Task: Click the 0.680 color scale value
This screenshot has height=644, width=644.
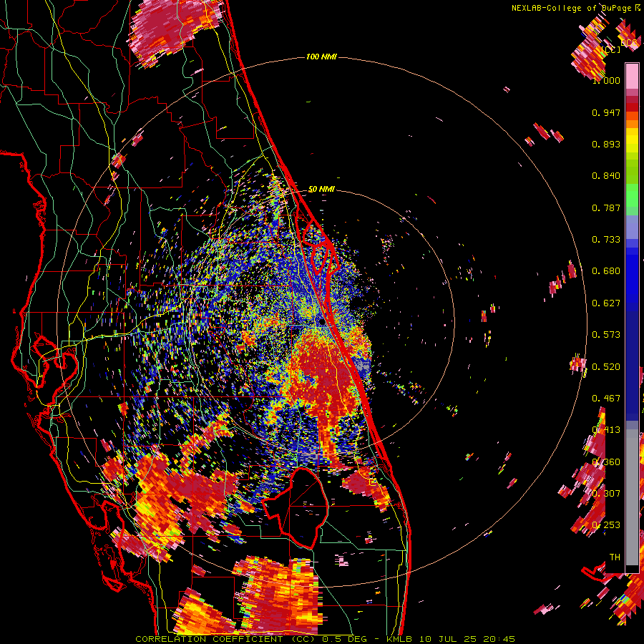Action: tap(606, 271)
